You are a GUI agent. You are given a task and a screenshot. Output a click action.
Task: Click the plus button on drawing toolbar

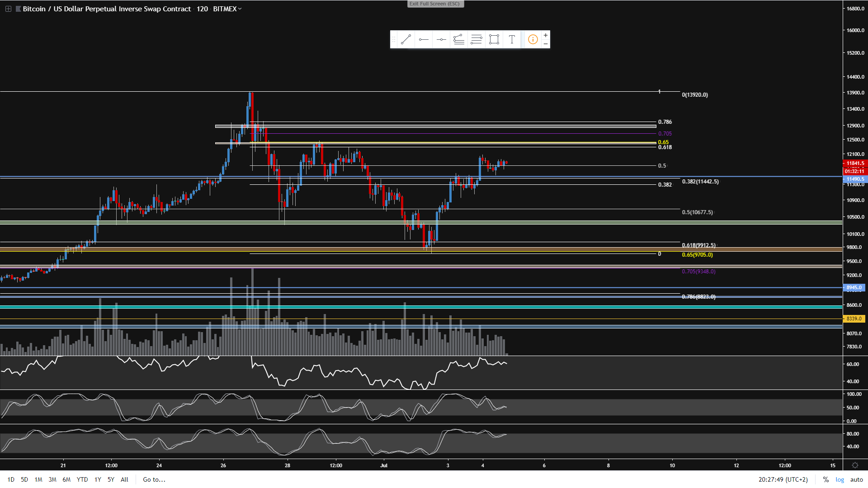[x=546, y=35]
